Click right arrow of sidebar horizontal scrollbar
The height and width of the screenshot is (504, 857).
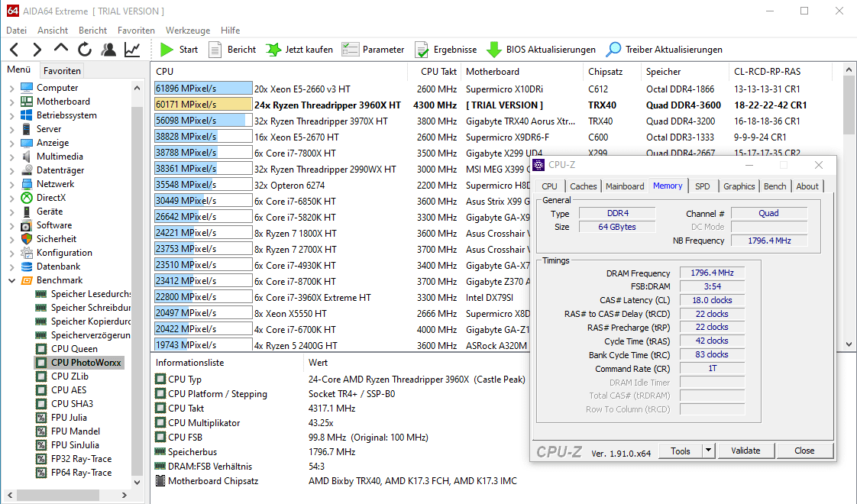(x=124, y=495)
